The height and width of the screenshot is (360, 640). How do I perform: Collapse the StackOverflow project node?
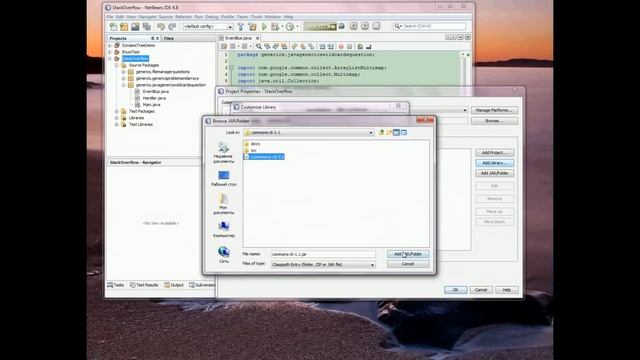tap(110, 59)
